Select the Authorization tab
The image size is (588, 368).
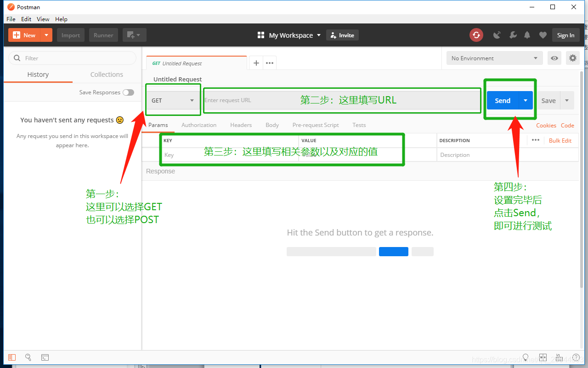tap(199, 125)
